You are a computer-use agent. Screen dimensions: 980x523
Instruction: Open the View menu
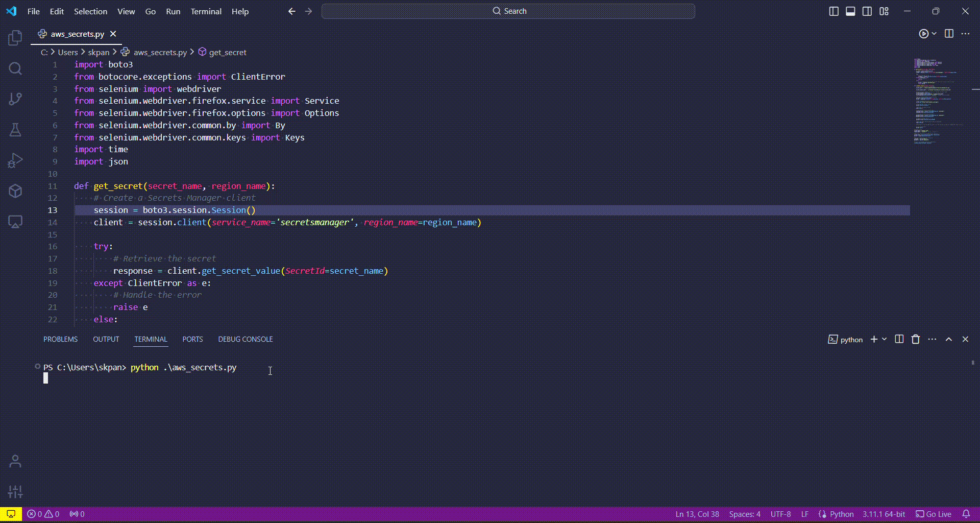(126, 11)
